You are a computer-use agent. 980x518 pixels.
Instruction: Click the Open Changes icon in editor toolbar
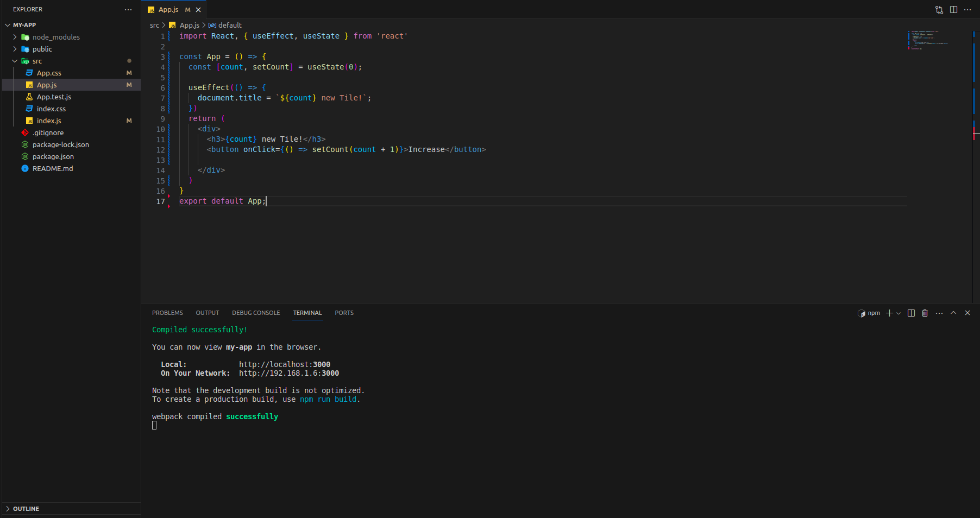(939, 10)
